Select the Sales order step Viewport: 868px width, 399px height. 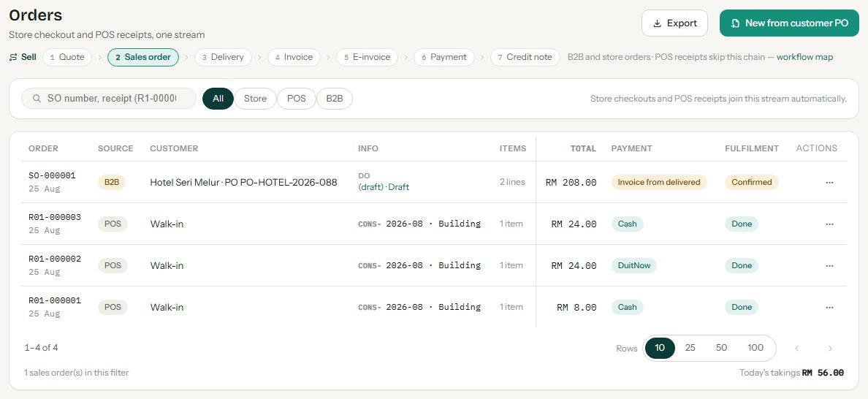(142, 57)
